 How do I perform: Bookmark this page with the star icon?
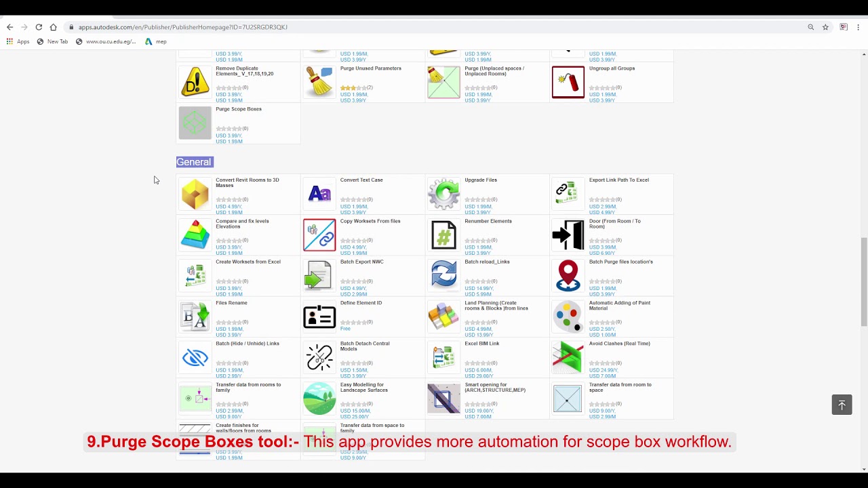(825, 27)
